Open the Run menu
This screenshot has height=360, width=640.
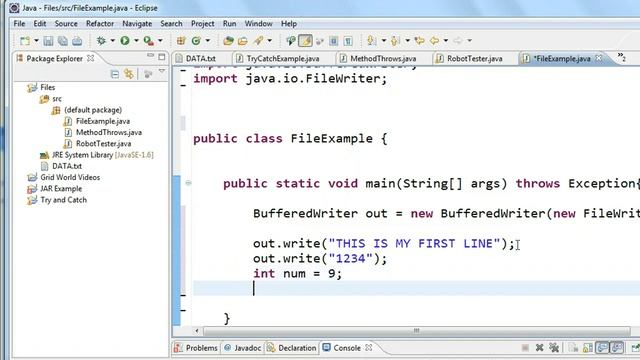229,24
